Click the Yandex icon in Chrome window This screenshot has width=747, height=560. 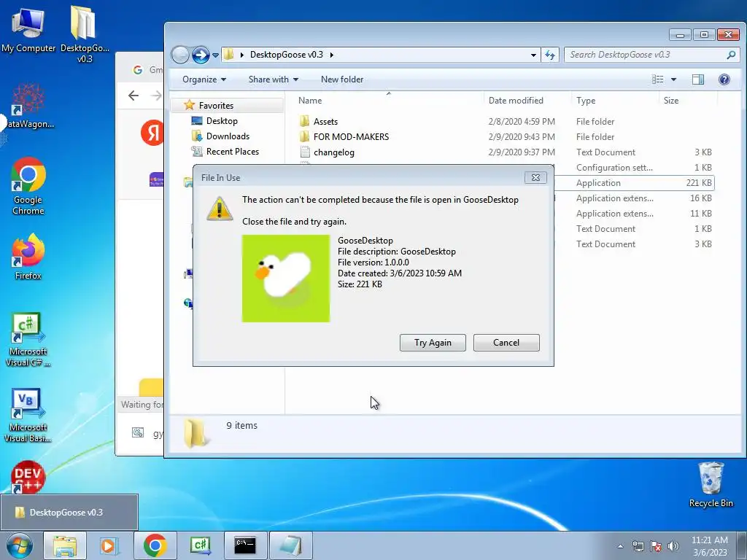(x=152, y=133)
